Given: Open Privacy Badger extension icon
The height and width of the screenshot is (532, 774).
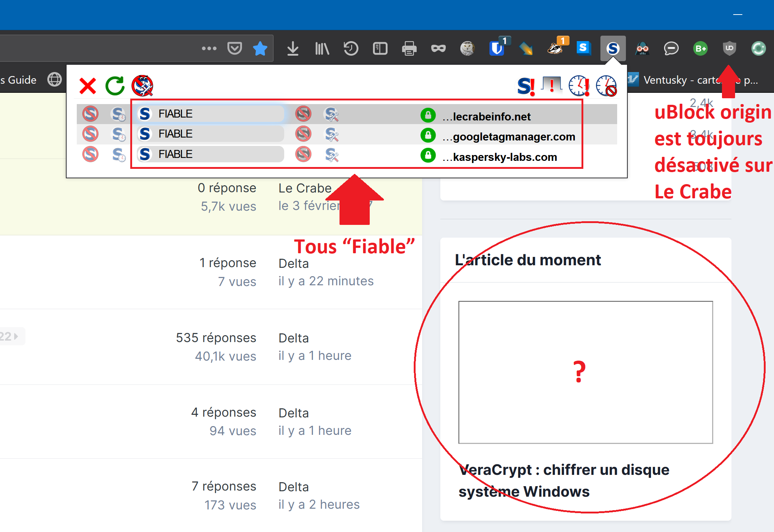Looking at the screenshot, I should point(556,48).
